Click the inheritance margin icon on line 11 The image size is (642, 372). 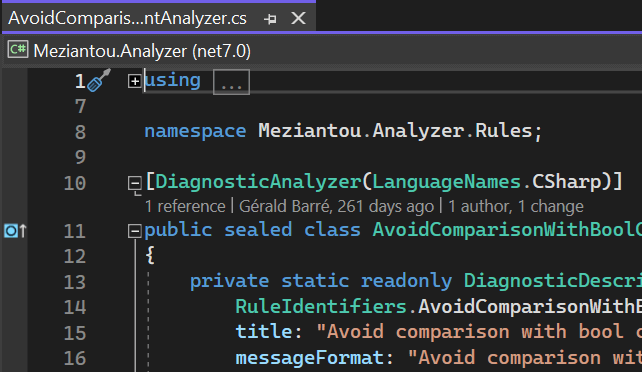(x=15, y=231)
